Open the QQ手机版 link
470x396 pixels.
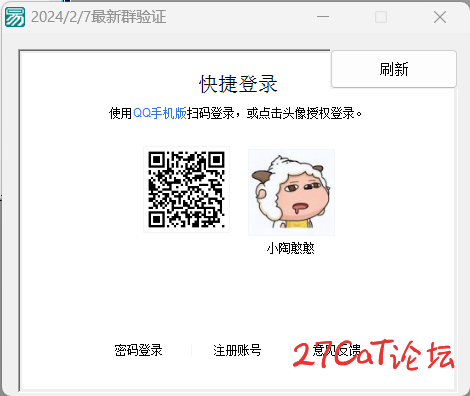pos(160,113)
